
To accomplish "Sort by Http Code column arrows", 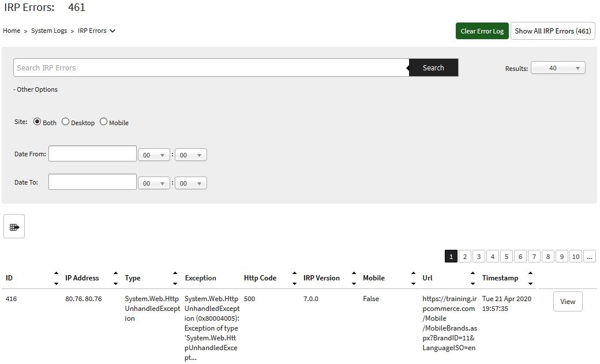I will pos(294,278).
